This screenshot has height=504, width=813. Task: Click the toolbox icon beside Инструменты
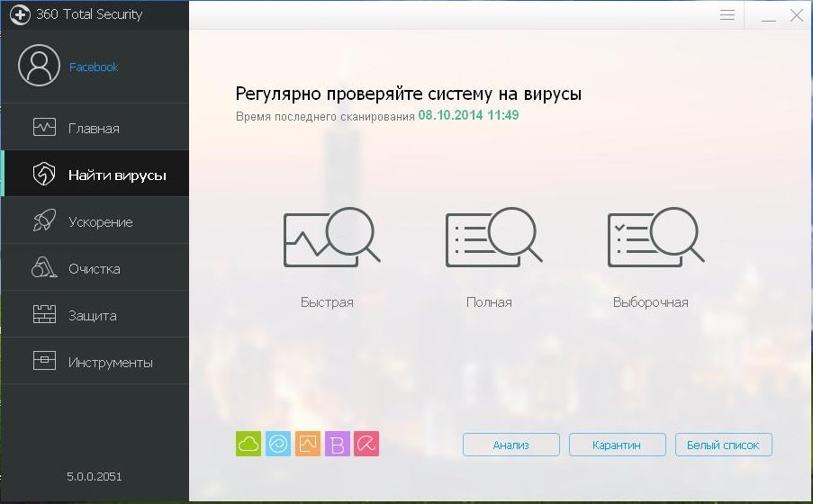pos(44,360)
